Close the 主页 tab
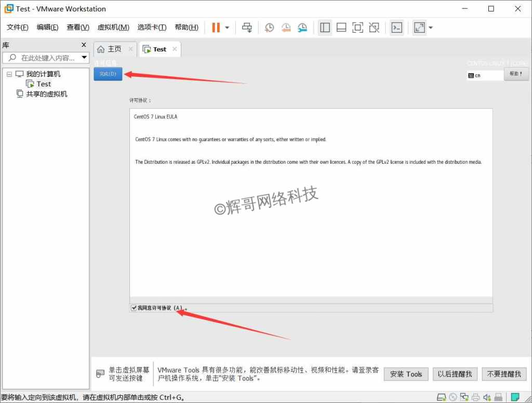Viewport: 532px width, 403px height. (130, 49)
